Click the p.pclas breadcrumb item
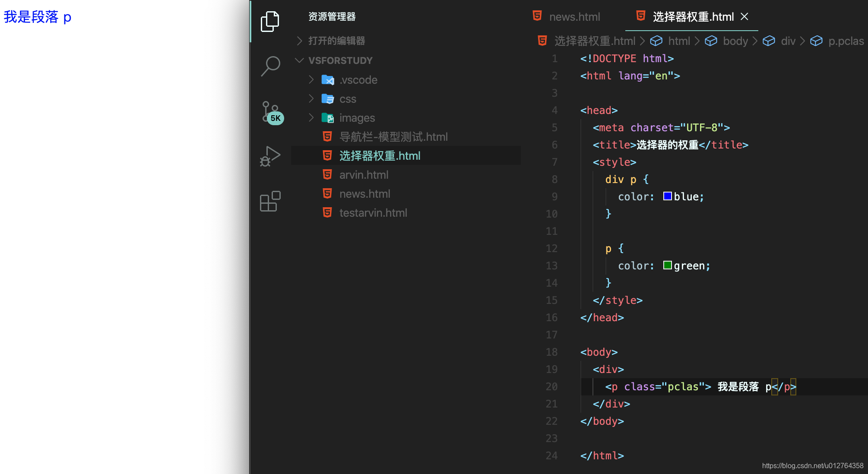Screen dimensions: 868x474 tap(846, 41)
